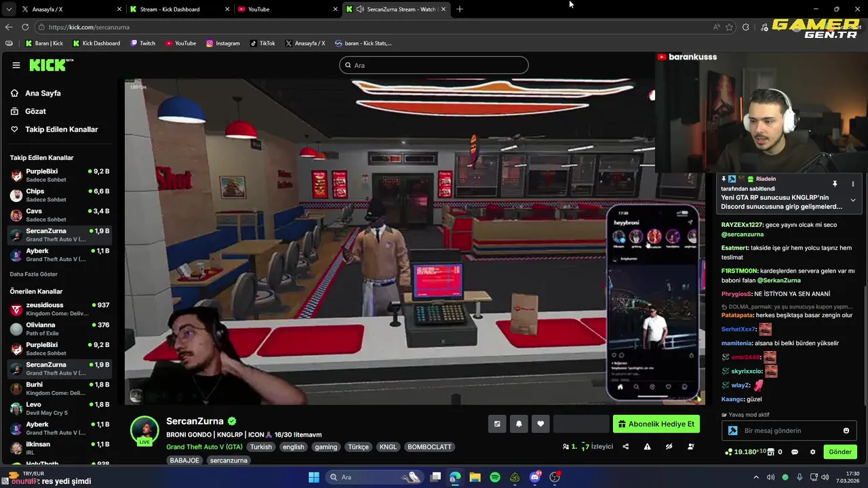The height and width of the screenshot is (488, 868).
Task: Select the KNGL tag
Action: (388, 447)
